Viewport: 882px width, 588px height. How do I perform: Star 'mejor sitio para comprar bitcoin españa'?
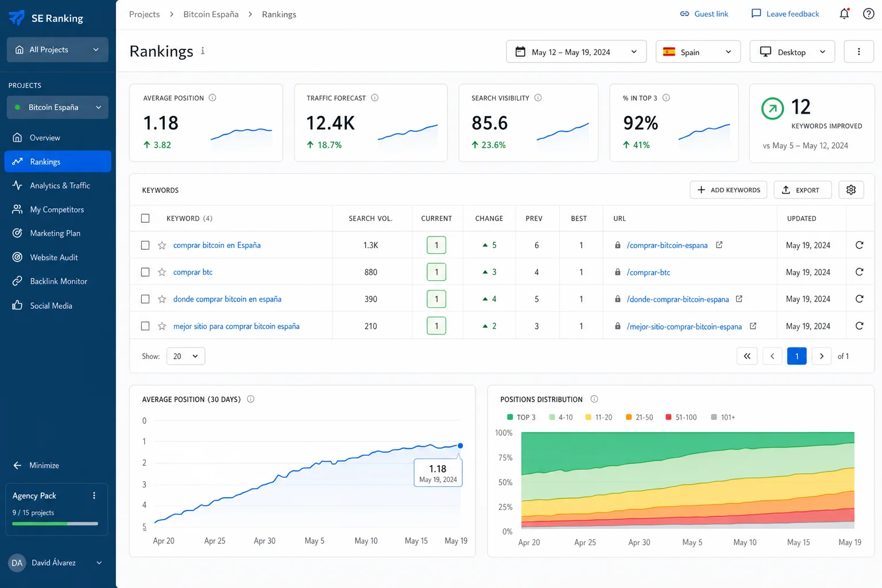[x=162, y=326]
